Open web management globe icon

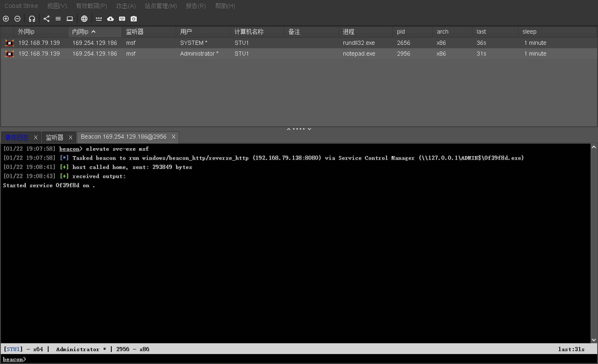tap(84, 19)
